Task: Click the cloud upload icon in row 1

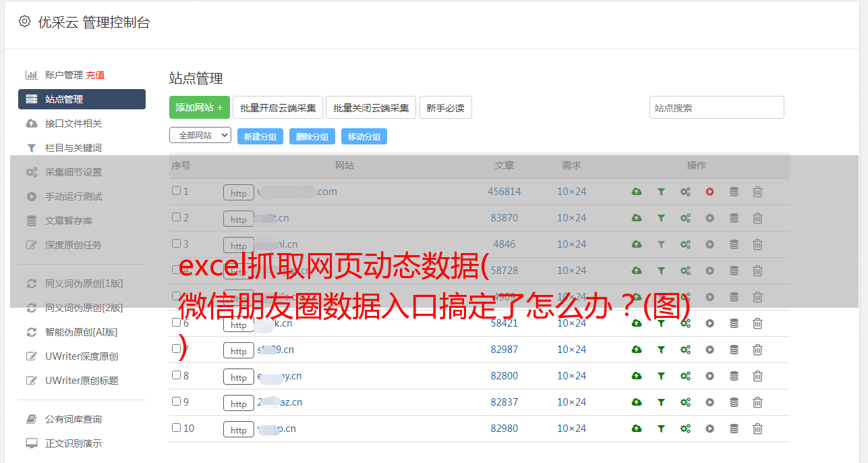Action: (x=636, y=192)
